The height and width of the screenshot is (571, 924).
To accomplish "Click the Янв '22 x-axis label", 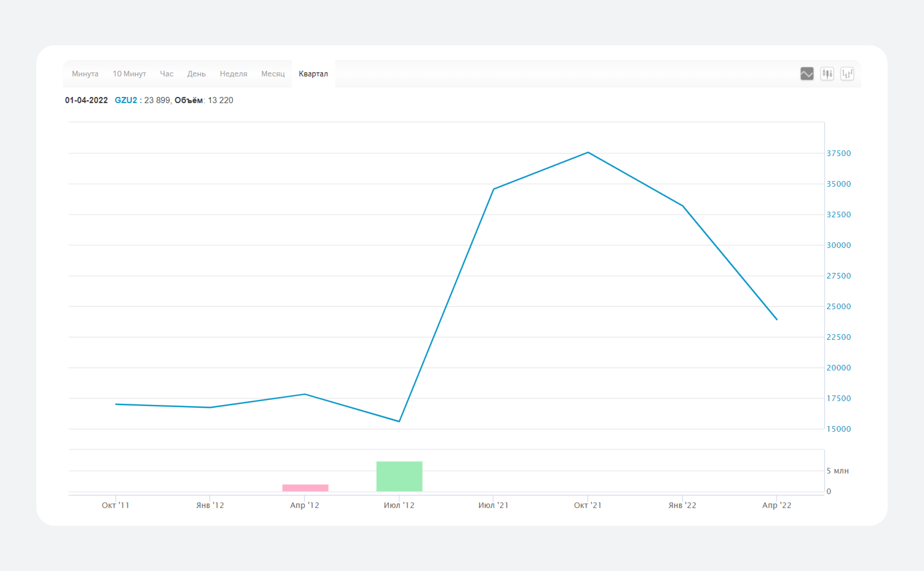I will click(682, 505).
